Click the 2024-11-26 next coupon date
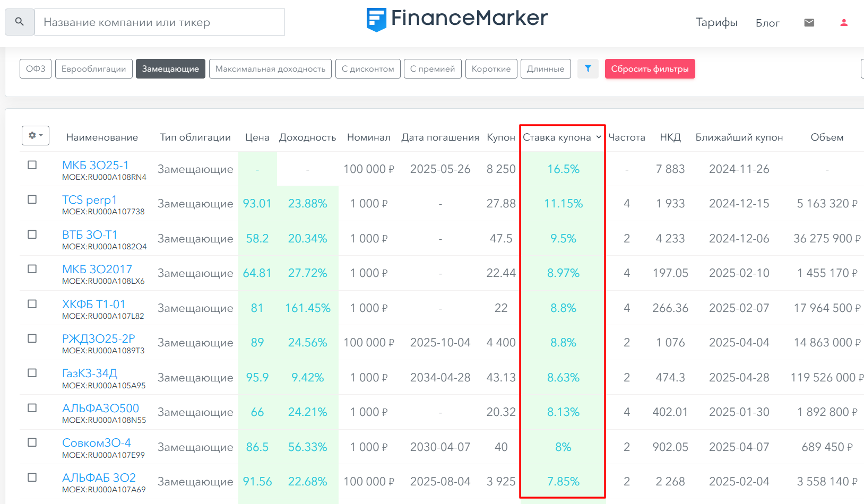 [x=739, y=169]
